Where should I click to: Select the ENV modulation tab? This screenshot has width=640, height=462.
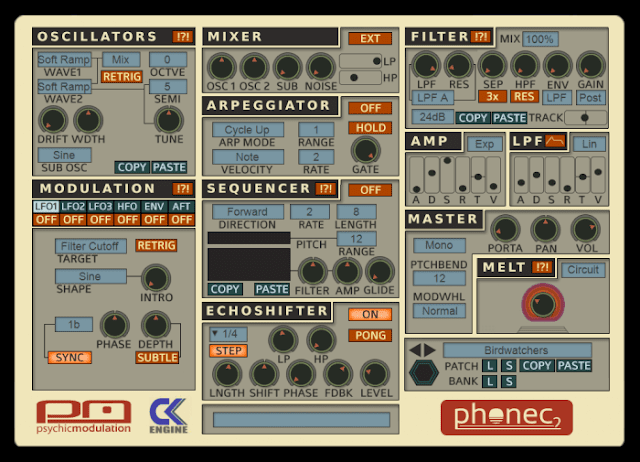click(154, 207)
